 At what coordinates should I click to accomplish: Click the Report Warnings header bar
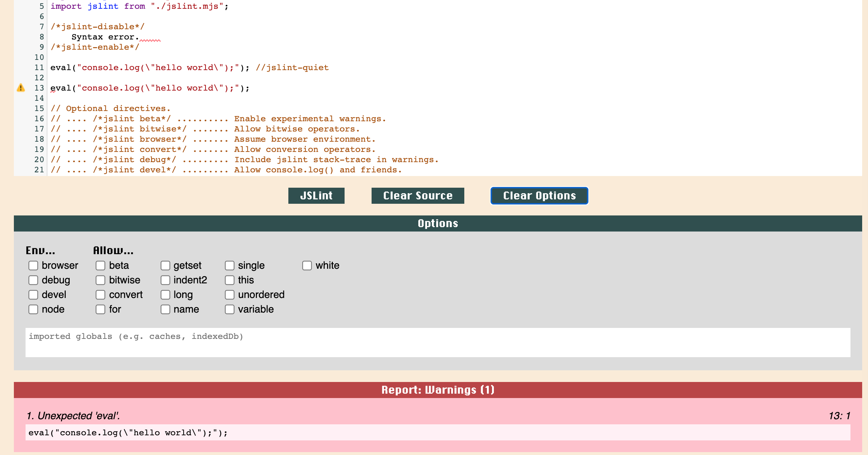(437, 390)
